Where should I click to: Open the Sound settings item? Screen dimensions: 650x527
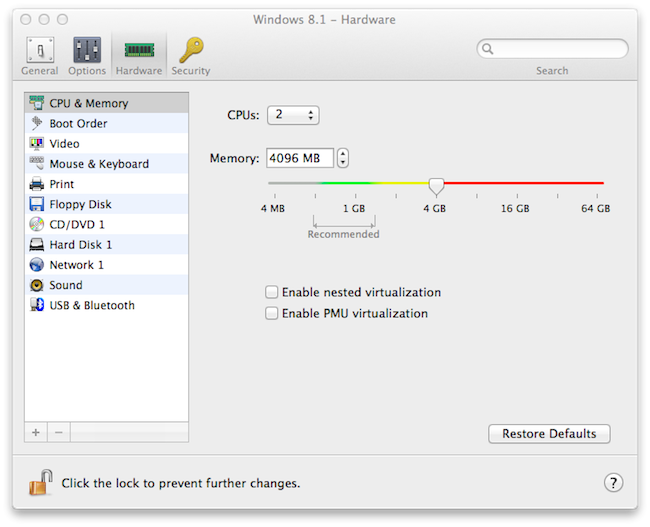[x=107, y=285]
